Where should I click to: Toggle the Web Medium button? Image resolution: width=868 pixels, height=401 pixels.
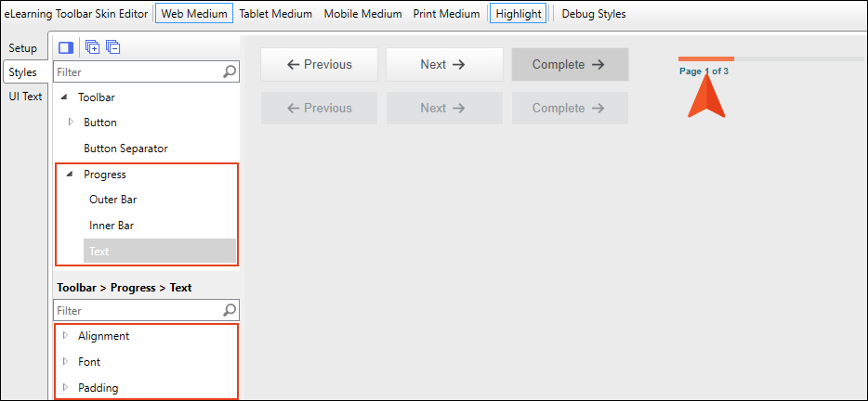194,14
